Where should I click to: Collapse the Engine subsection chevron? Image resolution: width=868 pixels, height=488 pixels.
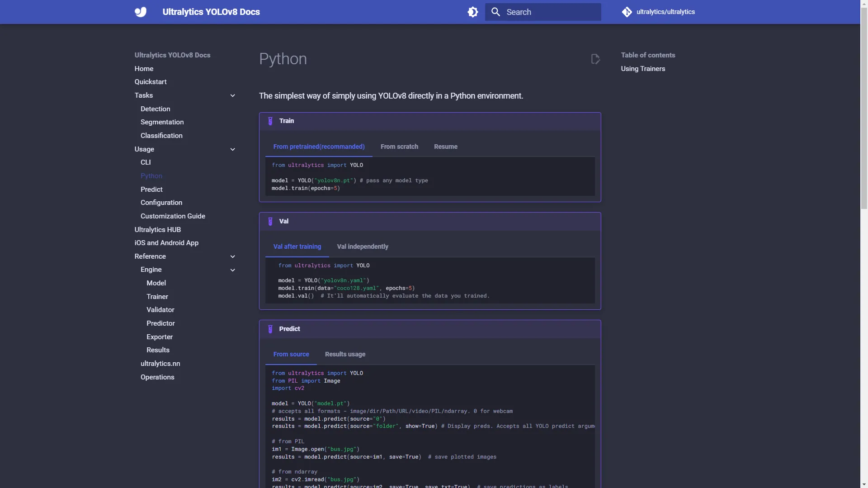click(x=233, y=270)
